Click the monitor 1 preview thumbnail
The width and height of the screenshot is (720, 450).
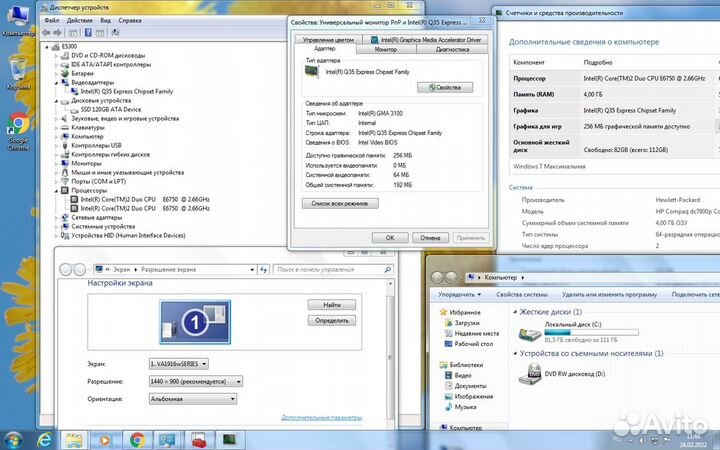pos(195,322)
